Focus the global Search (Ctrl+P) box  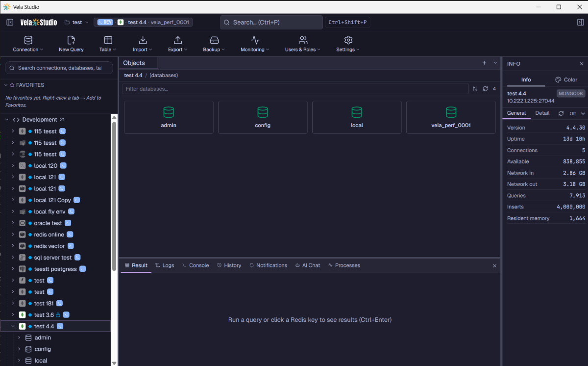271,22
